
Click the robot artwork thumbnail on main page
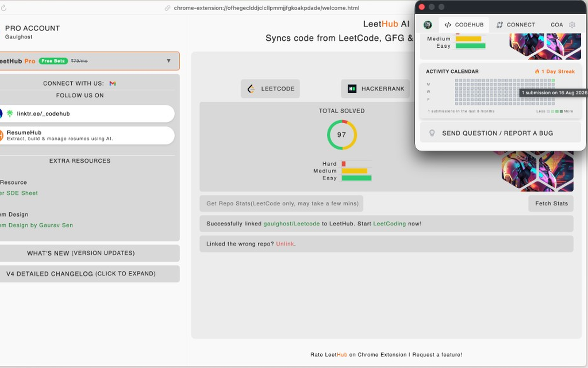(x=537, y=171)
